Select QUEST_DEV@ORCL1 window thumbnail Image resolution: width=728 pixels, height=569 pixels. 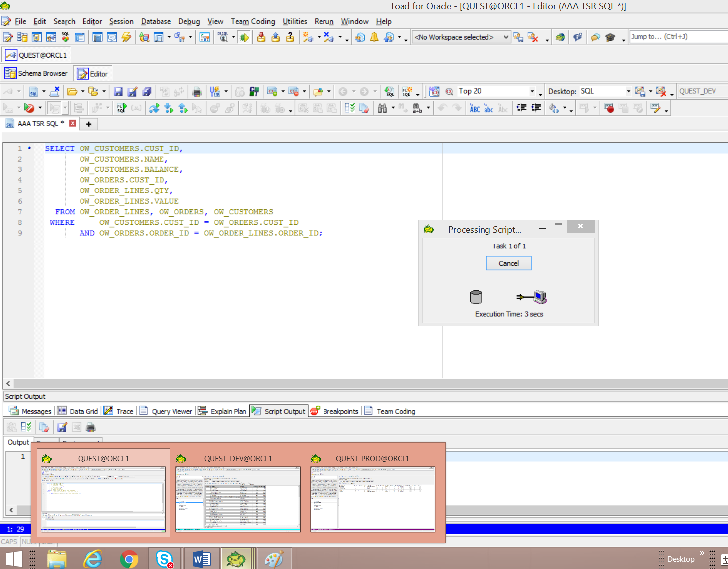click(238, 493)
